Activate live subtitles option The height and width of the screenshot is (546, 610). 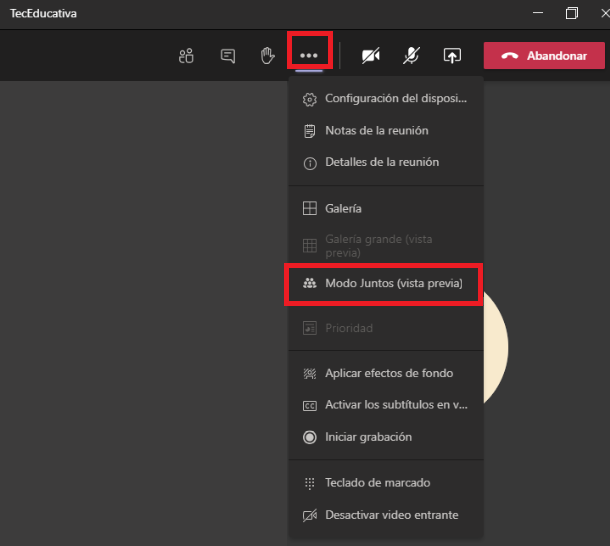[x=396, y=405]
